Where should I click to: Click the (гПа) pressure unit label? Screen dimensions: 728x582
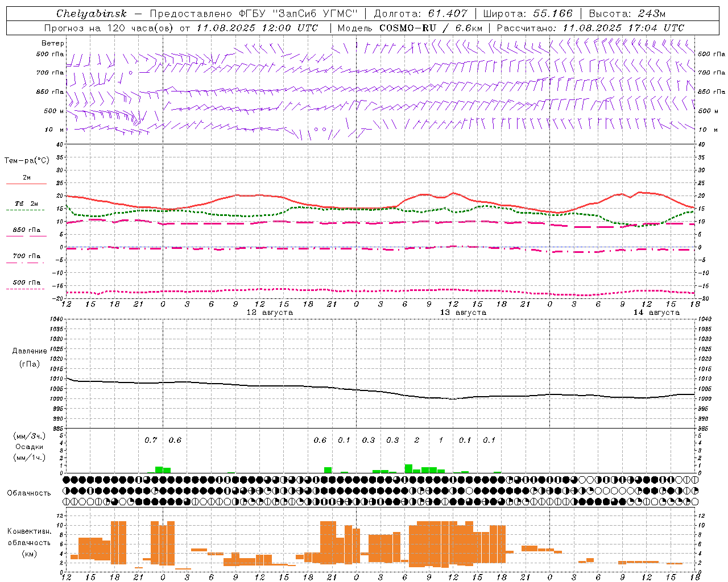click(x=29, y=364)
